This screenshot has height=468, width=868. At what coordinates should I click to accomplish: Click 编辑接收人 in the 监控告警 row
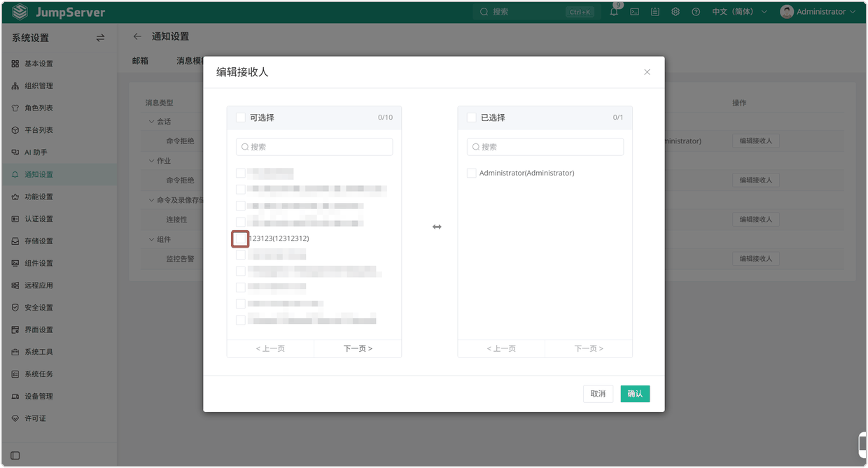pos(756,258)
